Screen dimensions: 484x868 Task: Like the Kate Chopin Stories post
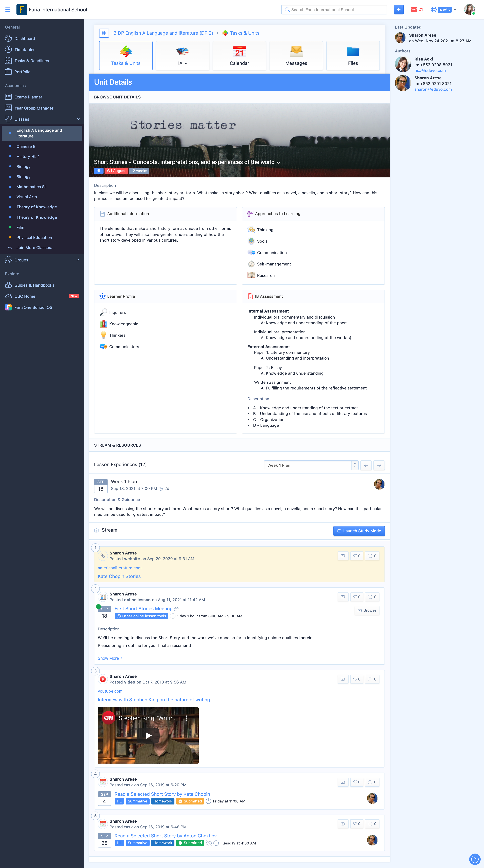357,556
